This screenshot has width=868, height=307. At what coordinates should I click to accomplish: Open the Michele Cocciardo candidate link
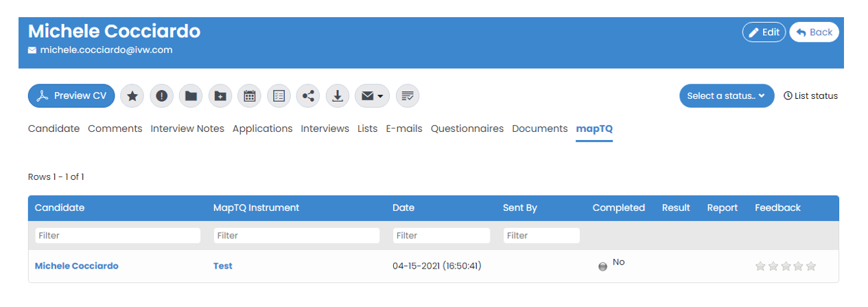coord(77,266)
